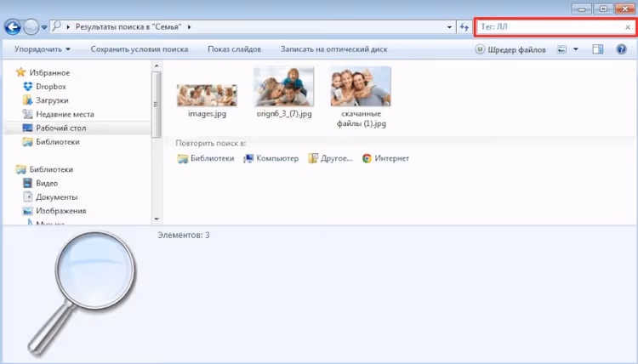Click the Forward navigation arrow button
The width and height of the screenshot is (638, 364).
tap(31, 27)
